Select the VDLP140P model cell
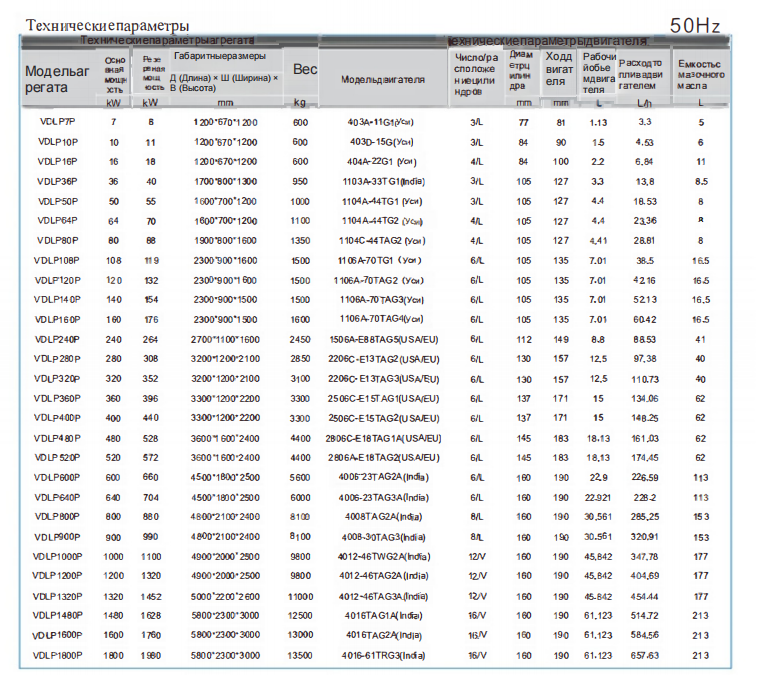The width and height of the screenshot is (757, 675). (57, 300)
